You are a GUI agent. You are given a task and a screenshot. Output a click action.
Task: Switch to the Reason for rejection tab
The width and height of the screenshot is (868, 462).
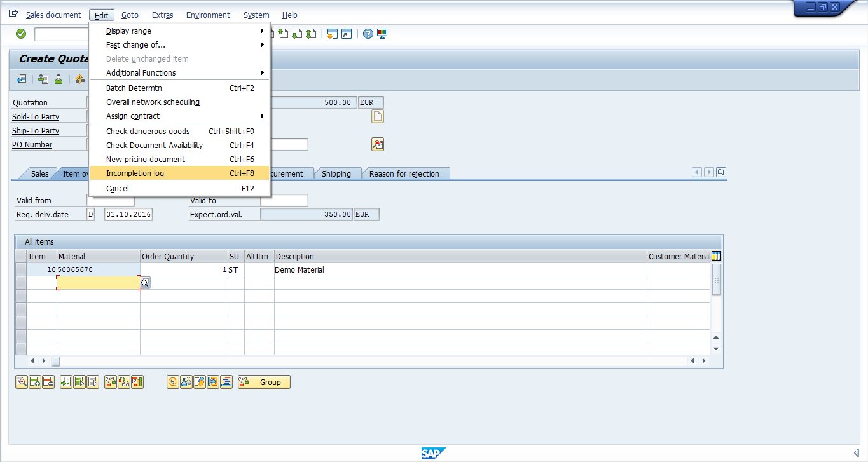(404, 173)
